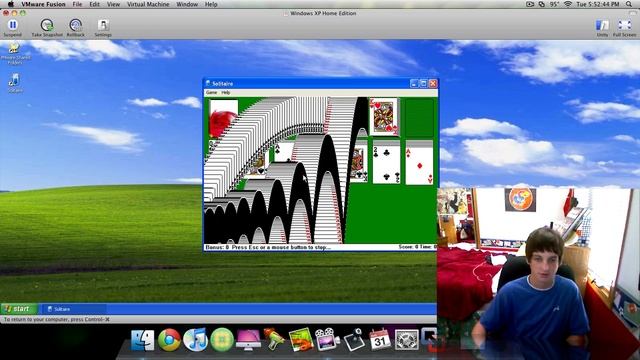
Task: Click the menu bar clock showing Tue 5:52
Action: click(598, 4)
